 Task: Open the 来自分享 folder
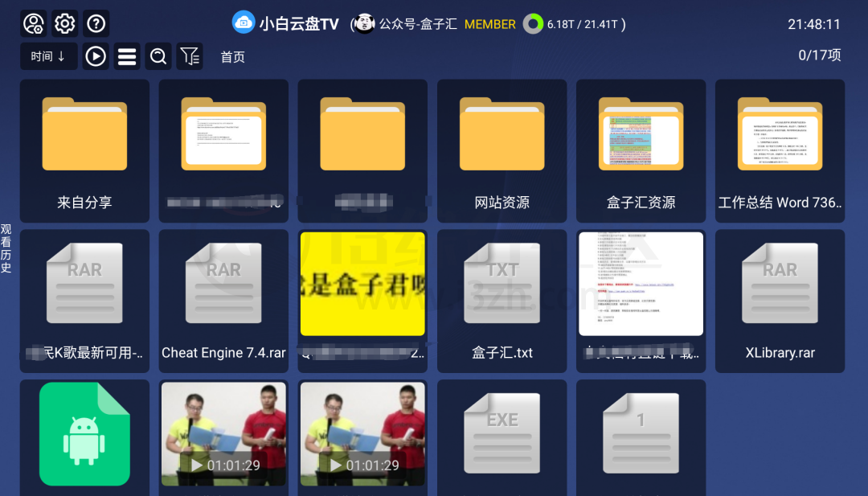pos(84,150)
